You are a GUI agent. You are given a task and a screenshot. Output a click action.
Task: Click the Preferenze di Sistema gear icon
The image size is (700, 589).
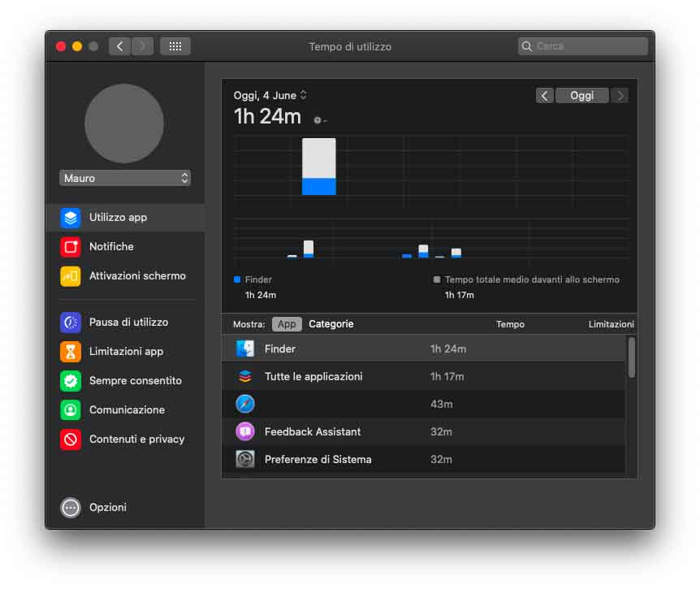[245, 460]
